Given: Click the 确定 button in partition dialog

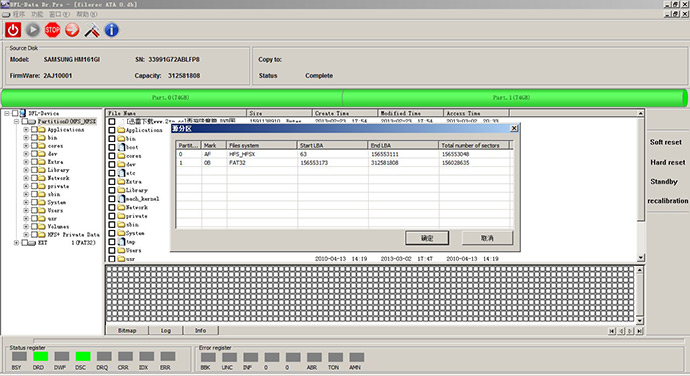Looking at the screenshot, I should (427, 238).
